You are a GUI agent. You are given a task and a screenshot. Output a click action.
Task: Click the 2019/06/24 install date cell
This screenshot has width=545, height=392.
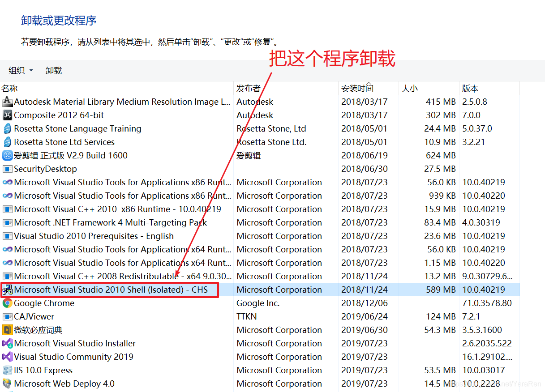[365, 316]
